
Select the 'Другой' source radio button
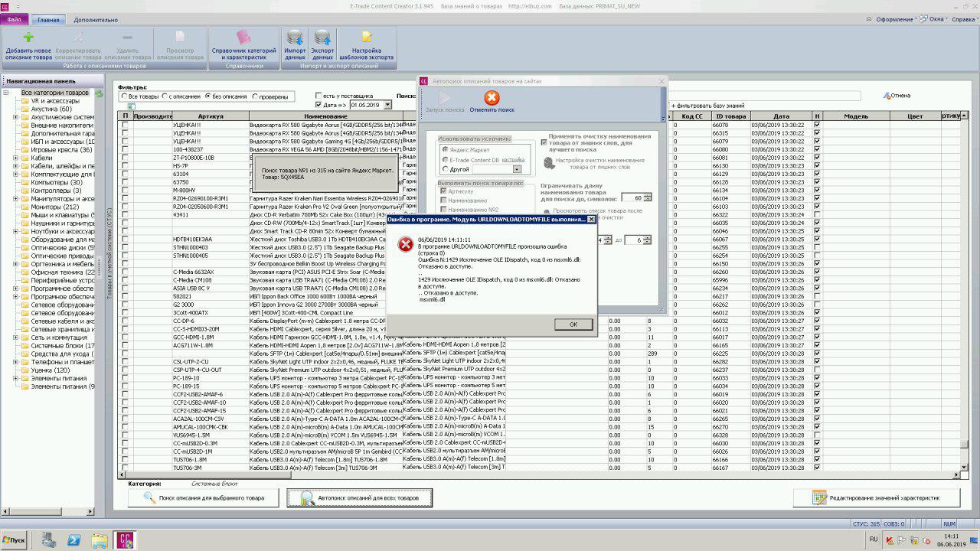pyautogui.click(x=445, y=169)
